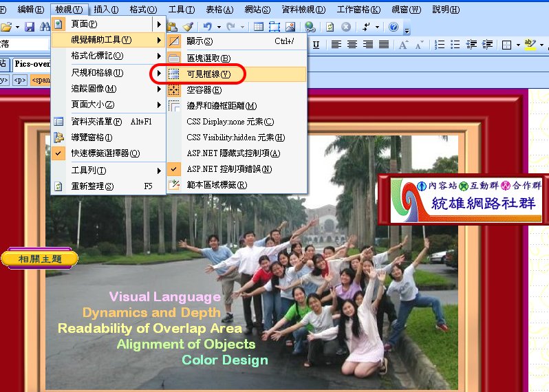Viewport: 549px width, 392px height.
Task: Choose 重新整理 in View menu
Action: (108, 186)
